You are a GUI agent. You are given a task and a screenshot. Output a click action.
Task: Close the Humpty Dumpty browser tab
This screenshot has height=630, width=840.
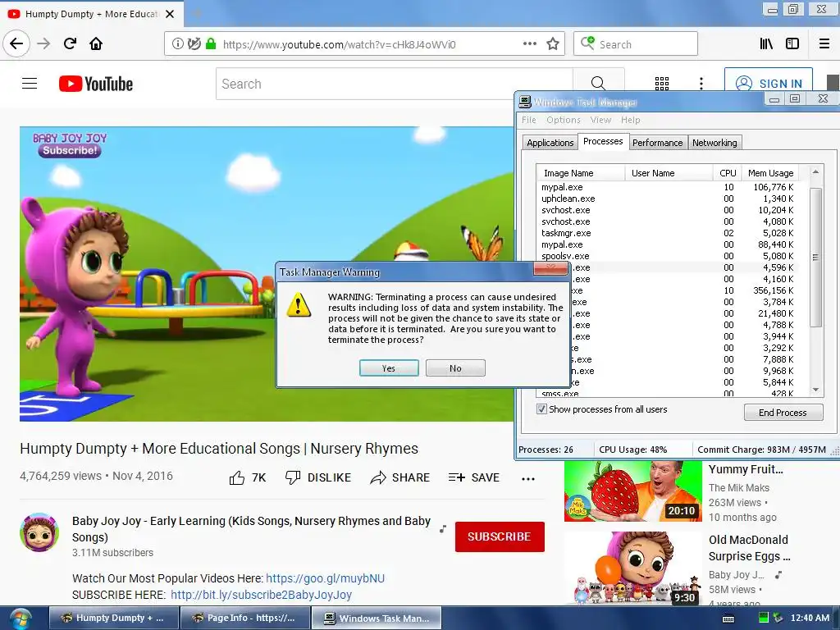click(x=170, y=14)
